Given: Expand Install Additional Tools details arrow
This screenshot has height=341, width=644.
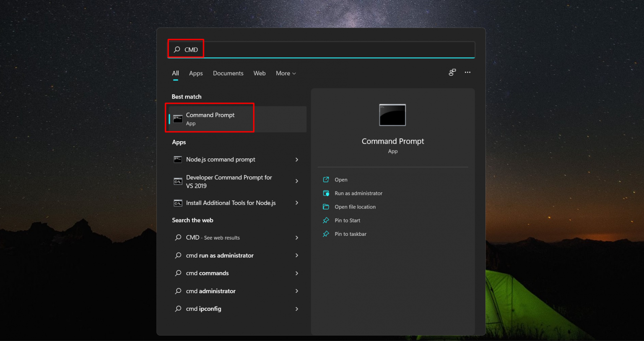Looking at the screenshot, I should click(297, 203).
